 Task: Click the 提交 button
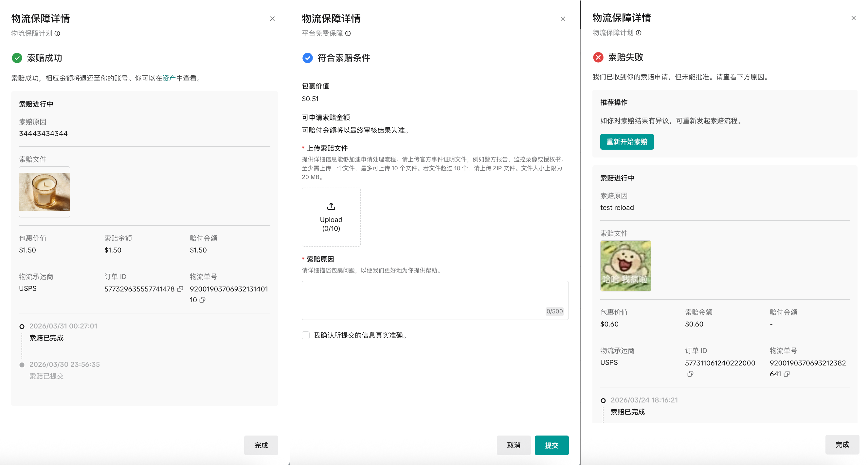(551, 445)
